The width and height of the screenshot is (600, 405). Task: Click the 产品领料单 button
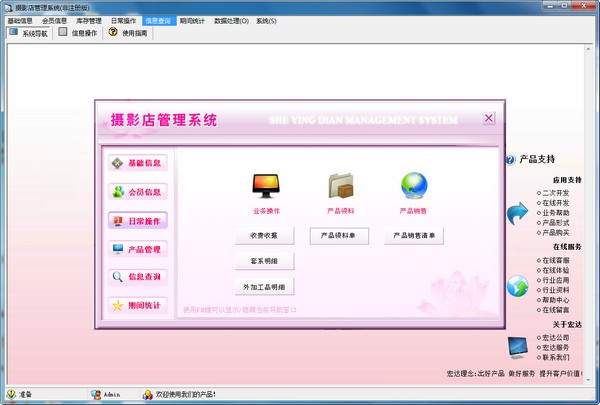point(339,236)
